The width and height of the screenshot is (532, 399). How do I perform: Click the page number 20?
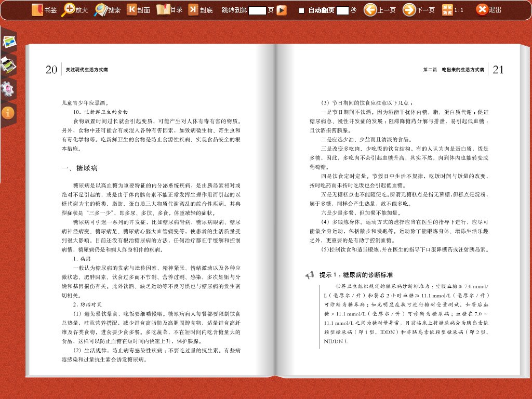pyautogui.click(x=51, y=70)
